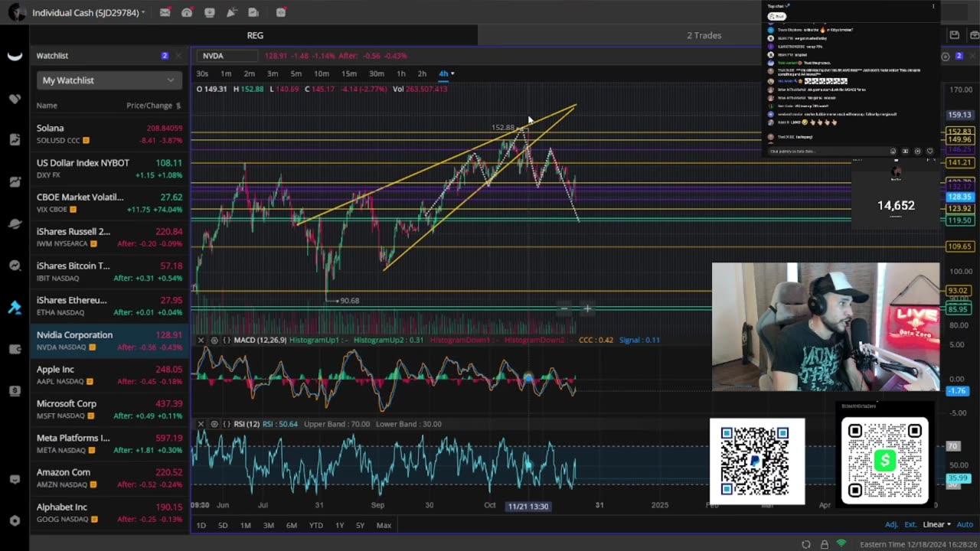Select Solana in the watchlist
This screenshot has width=980, height=551.
coord(109,134)
